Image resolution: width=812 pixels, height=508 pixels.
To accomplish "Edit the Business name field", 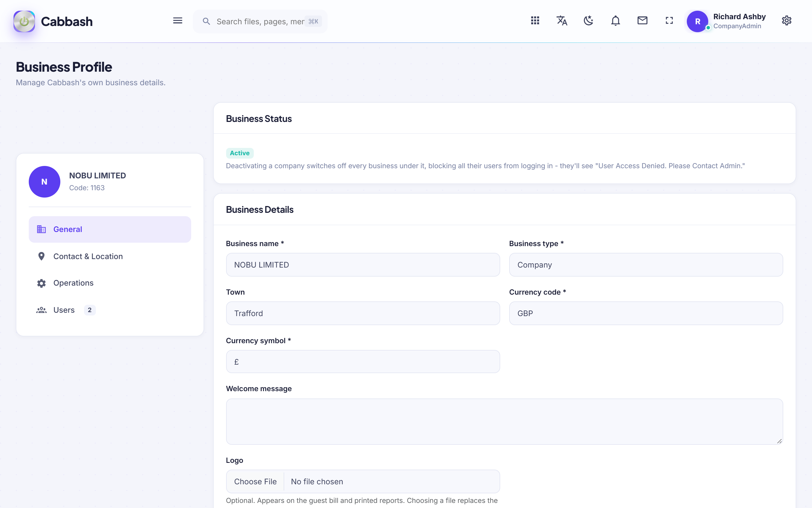I will pyautogui.click(x=363, y=265).
